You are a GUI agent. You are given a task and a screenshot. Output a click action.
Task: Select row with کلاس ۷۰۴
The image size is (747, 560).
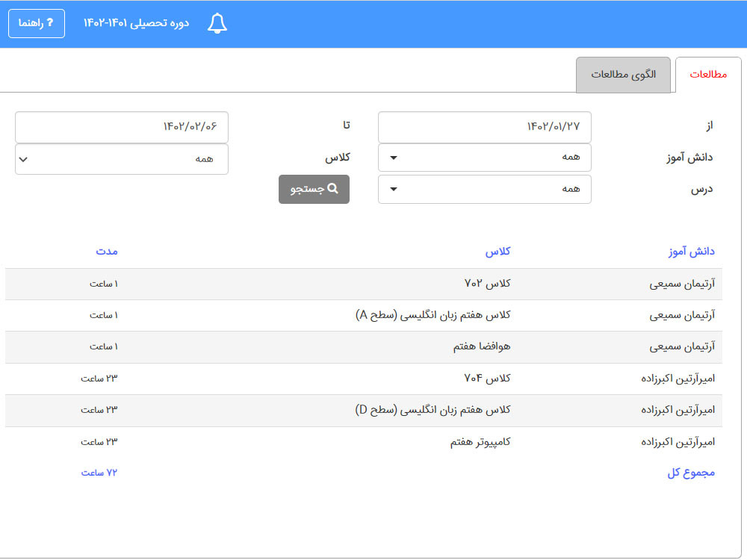click(364, 379)
